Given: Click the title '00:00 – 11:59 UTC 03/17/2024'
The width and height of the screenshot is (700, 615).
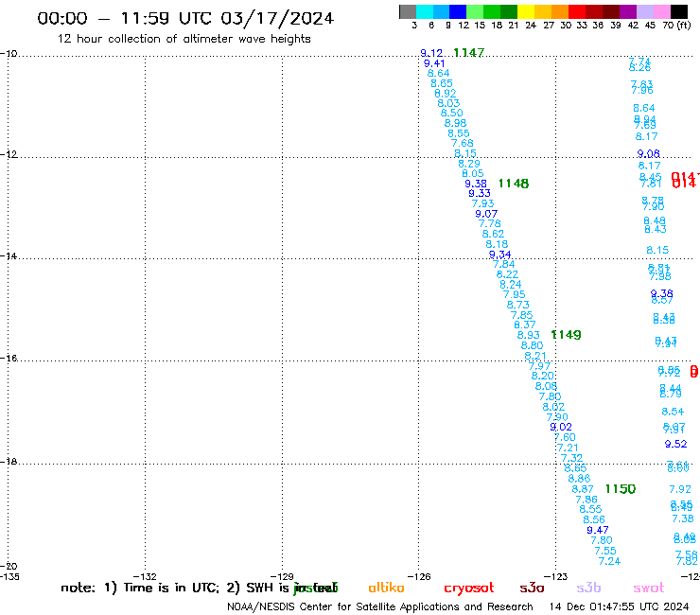Looking at the screenshot, I should tap(185, 18).
